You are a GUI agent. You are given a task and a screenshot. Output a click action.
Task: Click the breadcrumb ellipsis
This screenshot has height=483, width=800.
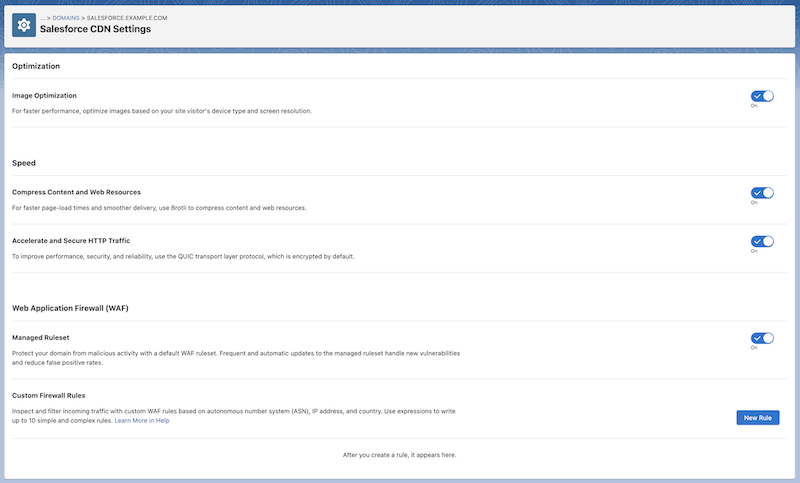[x=42, y=18]
